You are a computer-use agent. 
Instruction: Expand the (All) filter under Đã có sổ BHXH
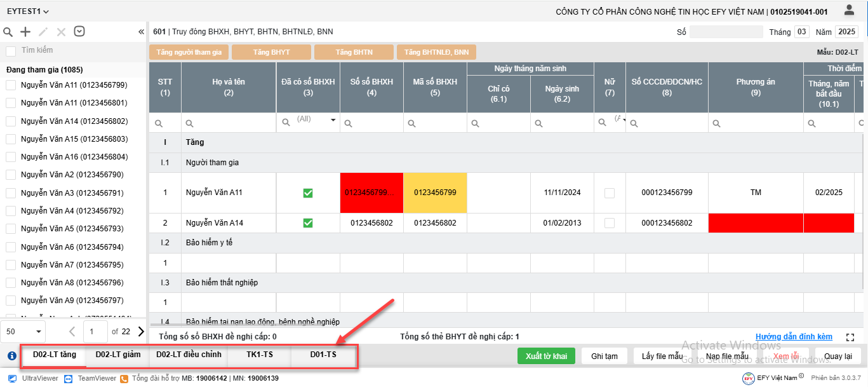[333, 120]
